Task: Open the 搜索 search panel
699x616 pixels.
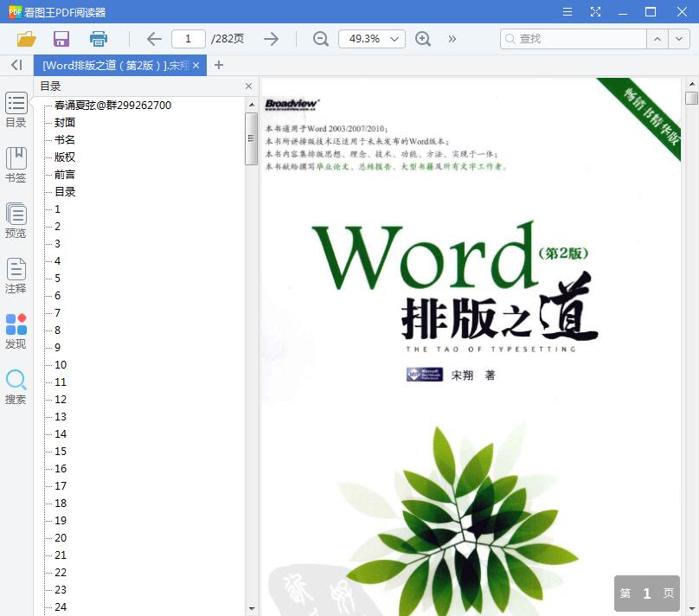Action: coord(16,387)
